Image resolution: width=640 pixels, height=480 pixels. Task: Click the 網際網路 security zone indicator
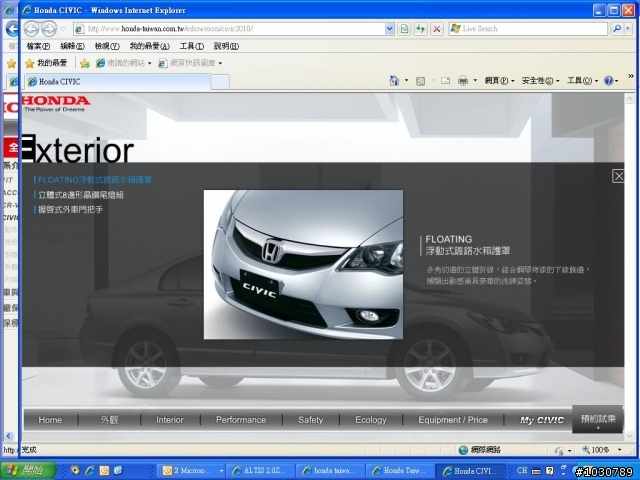(480, 450)
